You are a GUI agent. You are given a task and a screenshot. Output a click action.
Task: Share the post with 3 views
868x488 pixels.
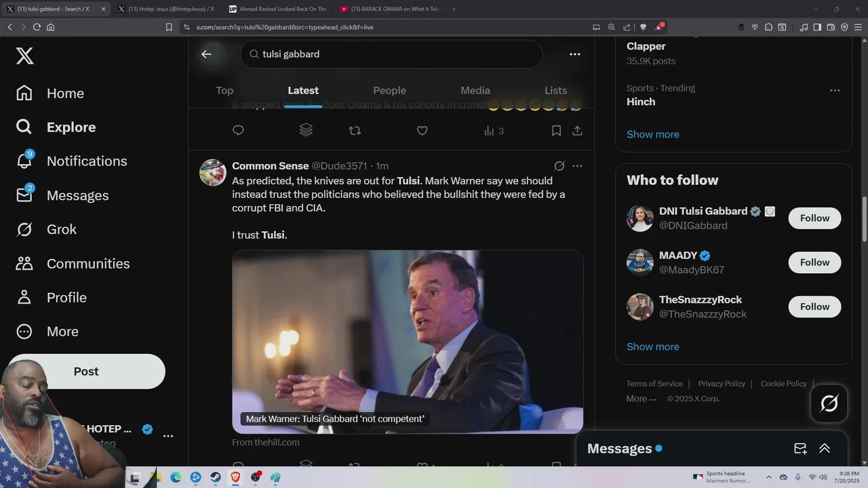point(577,131)
